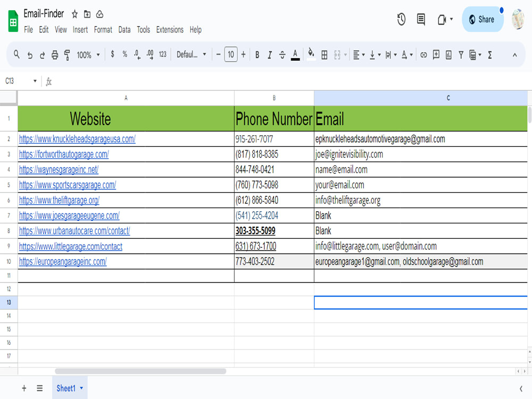Image resolution: width=532 pixels, height=399 pixels.
Task: Select column C header
Action: click(x=421, y=98)
